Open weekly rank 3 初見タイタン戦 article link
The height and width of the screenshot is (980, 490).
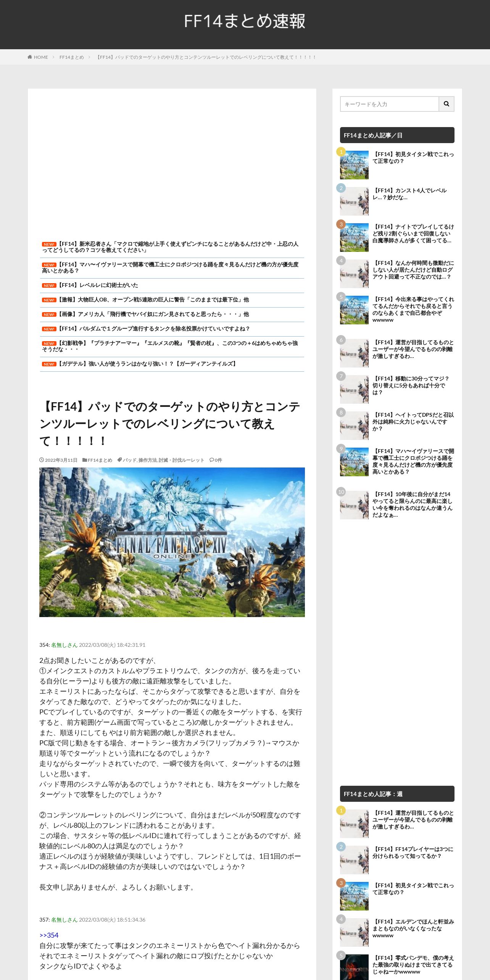pos(413,889)
